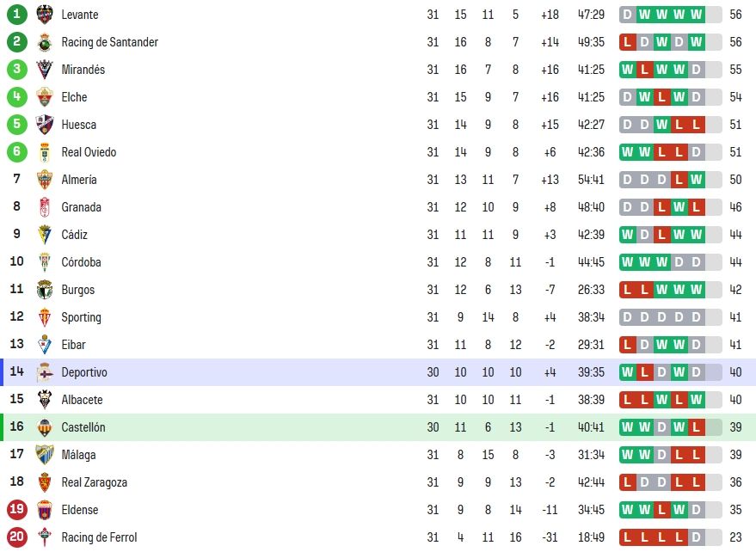756x552 pixels.
Task: Click the Granada team name
Action: [x=82, y=207]
